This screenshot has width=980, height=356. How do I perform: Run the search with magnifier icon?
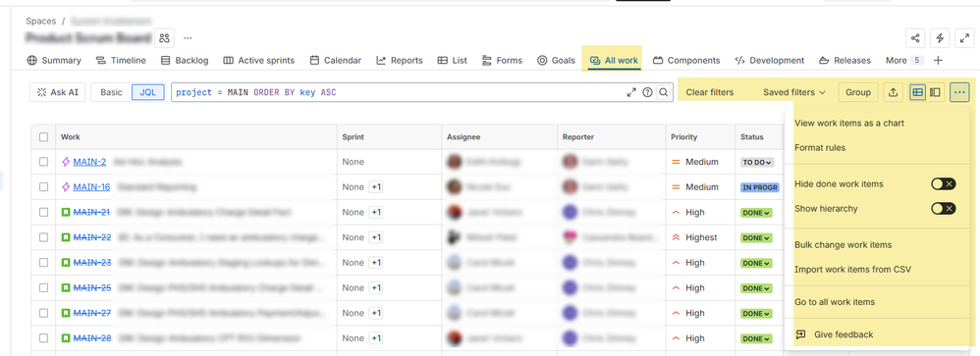[x=663, y=92]
